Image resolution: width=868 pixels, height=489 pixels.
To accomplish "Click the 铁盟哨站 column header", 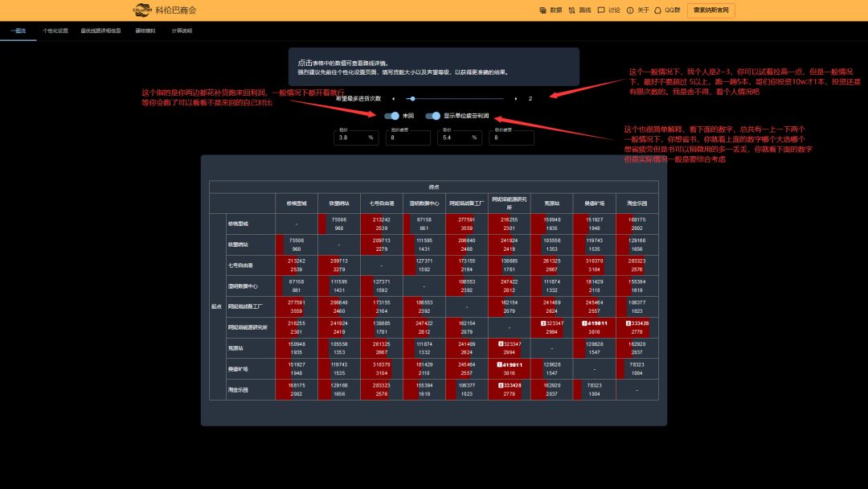I will pyautogui.click(x=339, y=203).
